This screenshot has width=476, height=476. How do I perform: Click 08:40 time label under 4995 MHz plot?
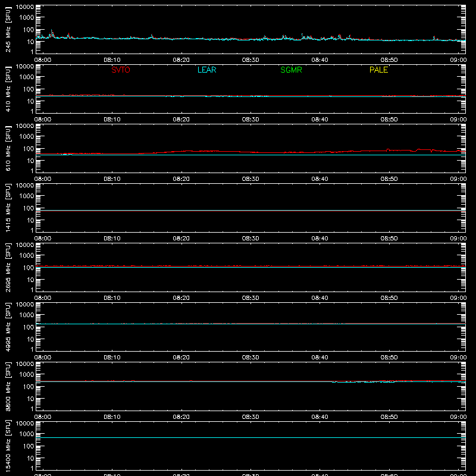point(320,358)
